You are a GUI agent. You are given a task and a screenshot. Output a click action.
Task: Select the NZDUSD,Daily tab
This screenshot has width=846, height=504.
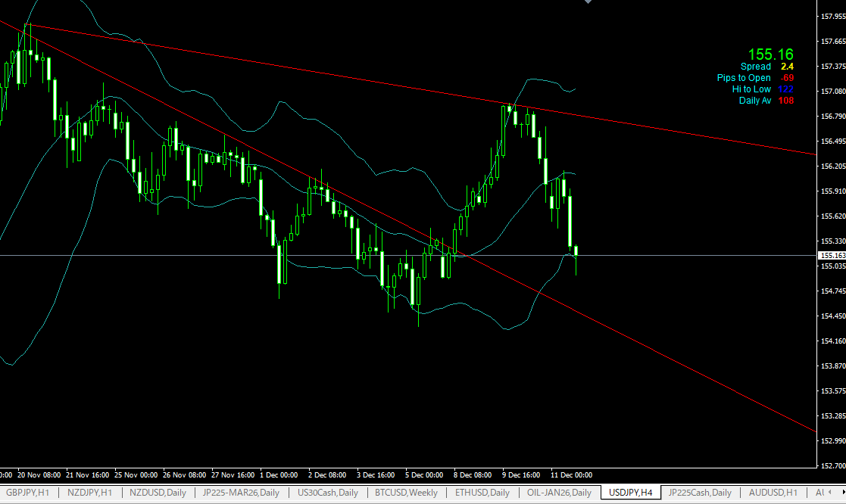tap(158, 493)
